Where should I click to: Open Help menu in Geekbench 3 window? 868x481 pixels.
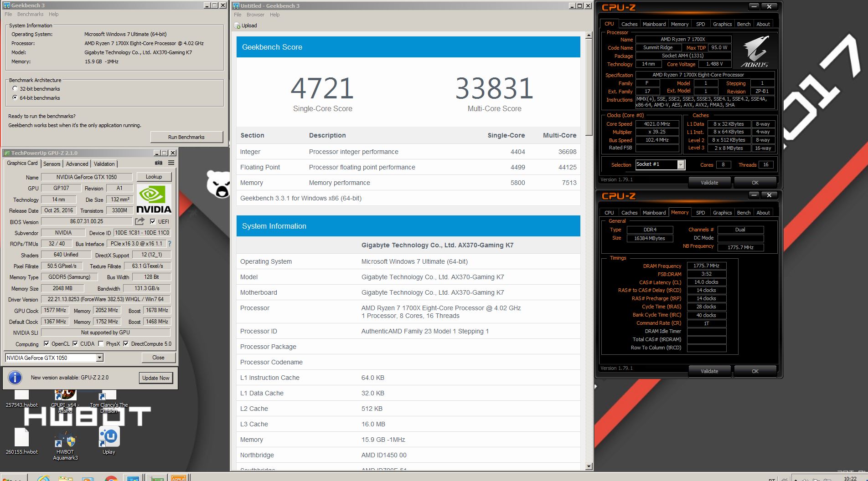[53, 14]
